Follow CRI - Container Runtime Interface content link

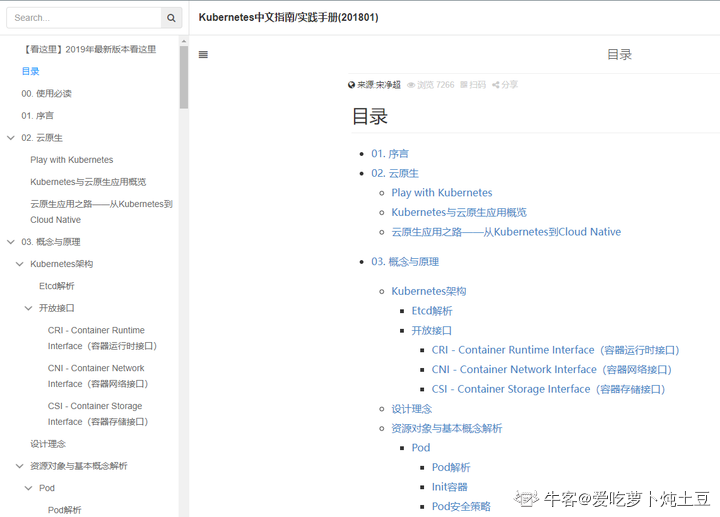(556, 350)
